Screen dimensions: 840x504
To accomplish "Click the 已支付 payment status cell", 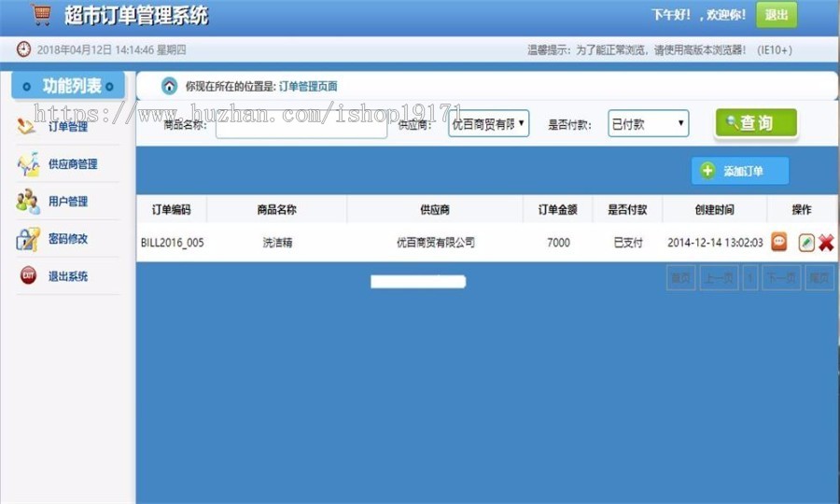I will click(x=628, y=243).
